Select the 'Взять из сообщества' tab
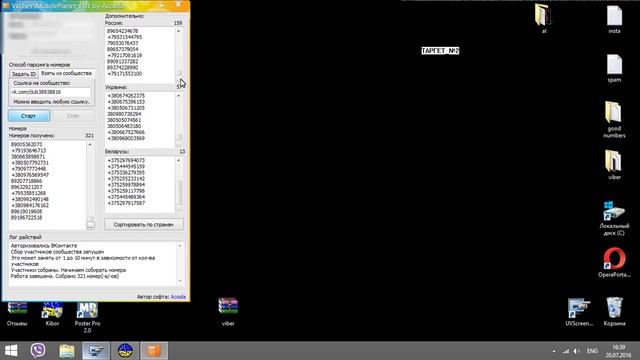This screenshot has height=360, width=640. (x=67, y=73)
